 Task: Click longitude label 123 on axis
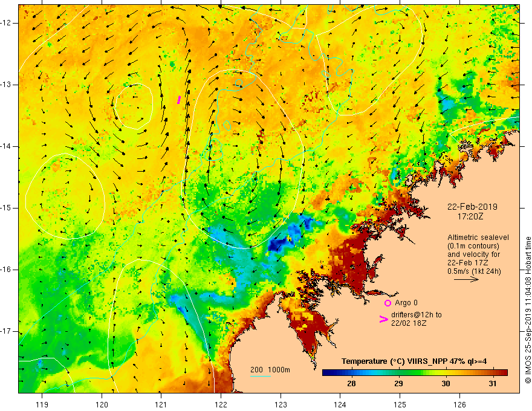(281, 404)
